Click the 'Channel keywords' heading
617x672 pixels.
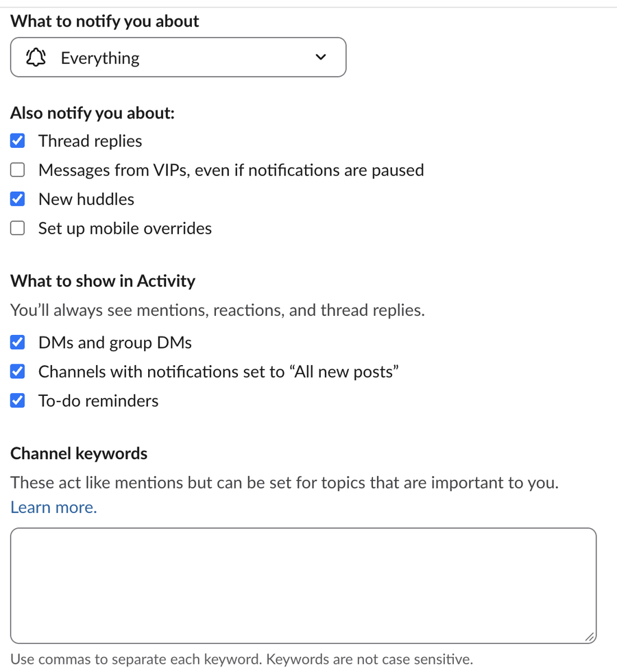[x=79, y=453]
